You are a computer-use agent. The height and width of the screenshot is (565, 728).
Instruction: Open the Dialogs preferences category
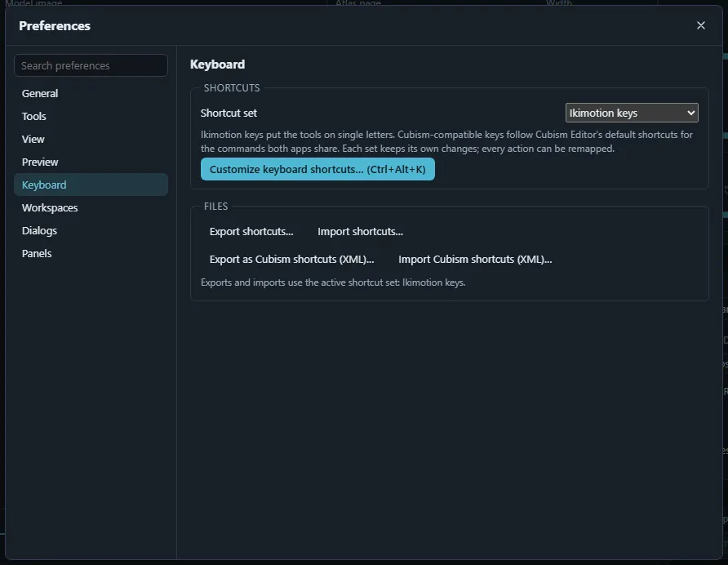tap(91, 230)
